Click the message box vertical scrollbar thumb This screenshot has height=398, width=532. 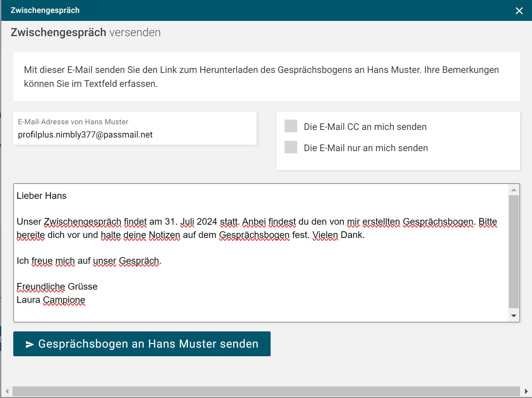coord(514,252)
